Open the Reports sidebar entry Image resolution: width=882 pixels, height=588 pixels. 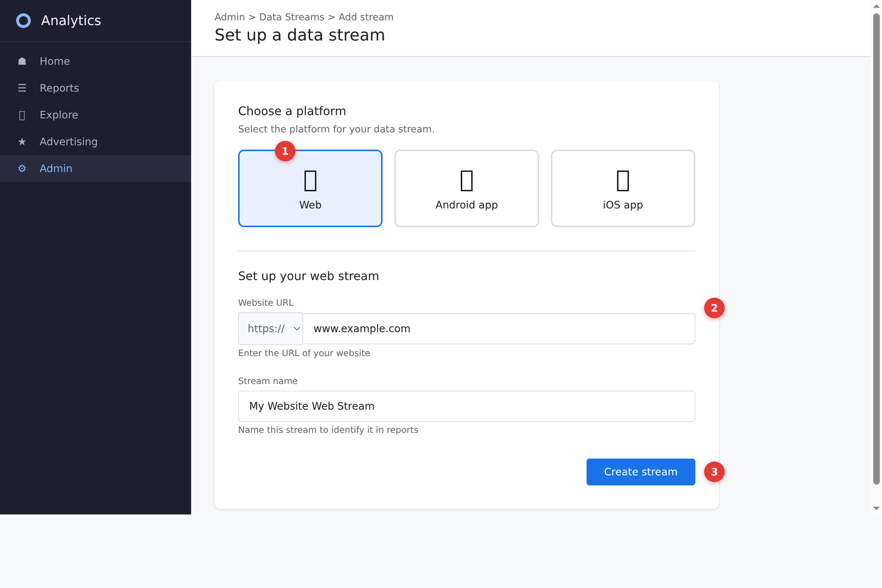pyautogui.click(x=59, y=88)
